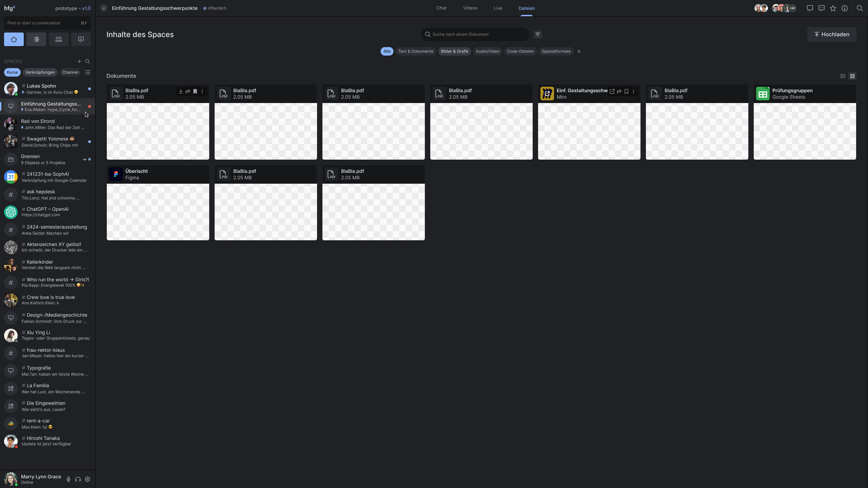Clear filters with the X button
This screenshot has width=868, height=488.
click(x=579, y=52)
